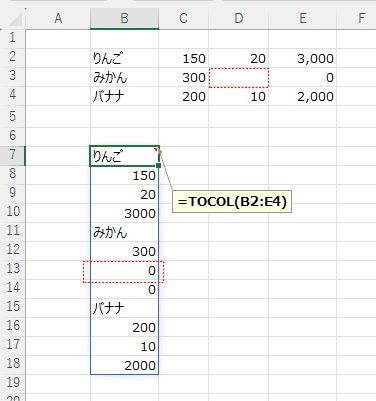376x401 pixels.
Task: Click cell B2 containing りんご
Action: point(124,58)
